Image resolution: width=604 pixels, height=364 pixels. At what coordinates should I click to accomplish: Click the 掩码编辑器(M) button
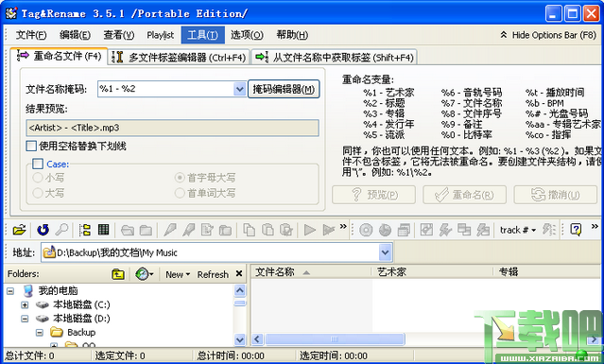[284, 90]
